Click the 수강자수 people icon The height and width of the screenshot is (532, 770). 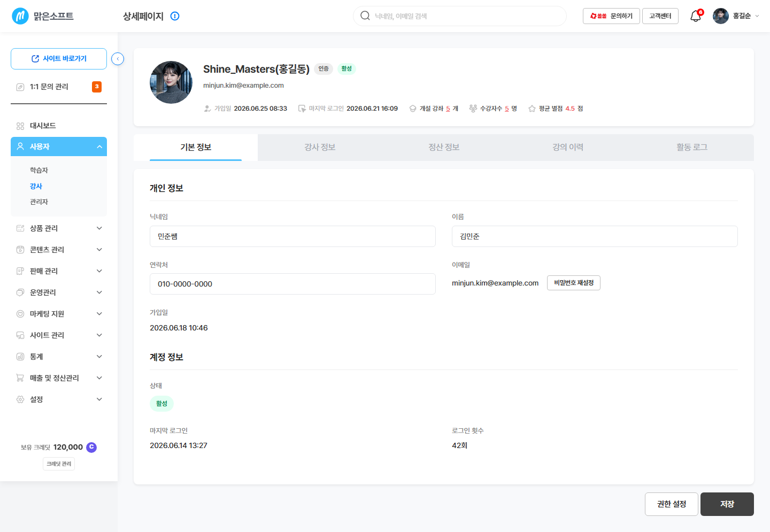[x=473, y=109]
